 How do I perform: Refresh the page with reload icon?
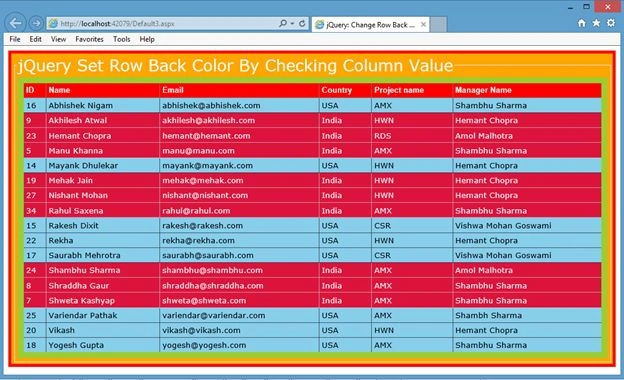(302, 23)
